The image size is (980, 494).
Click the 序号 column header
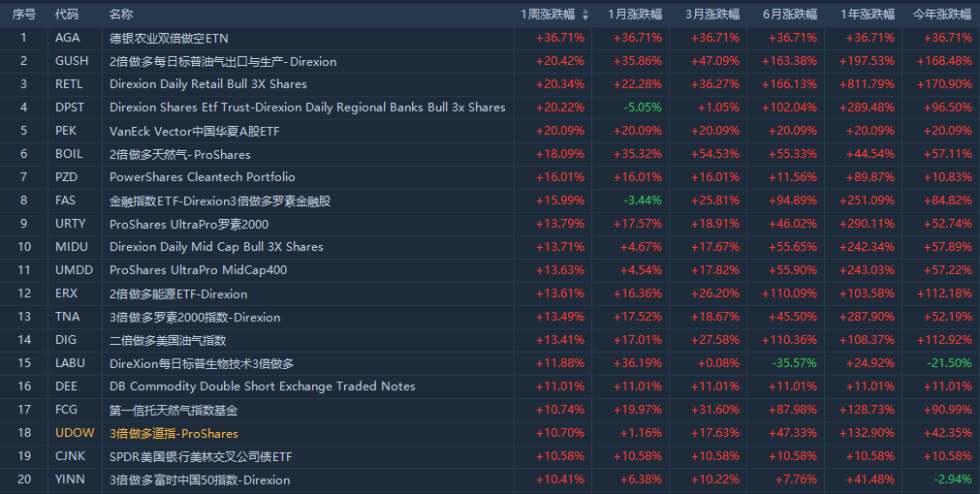pyautogui.click(x=24, y=15)
